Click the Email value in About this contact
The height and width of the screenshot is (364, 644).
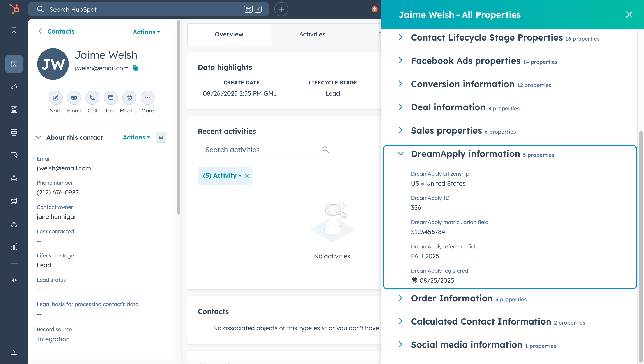point(64,168)
